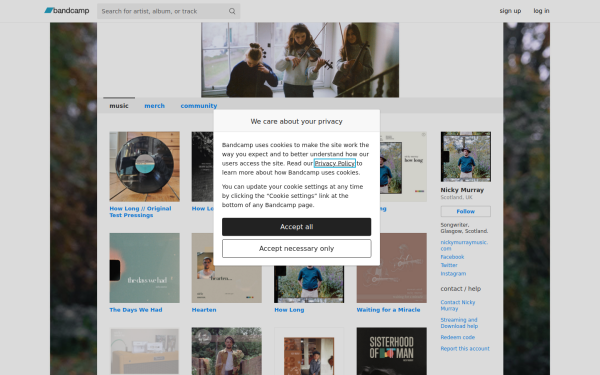Accept all cookies
Screen dimensions: 600x375
(x=297, y=227)
